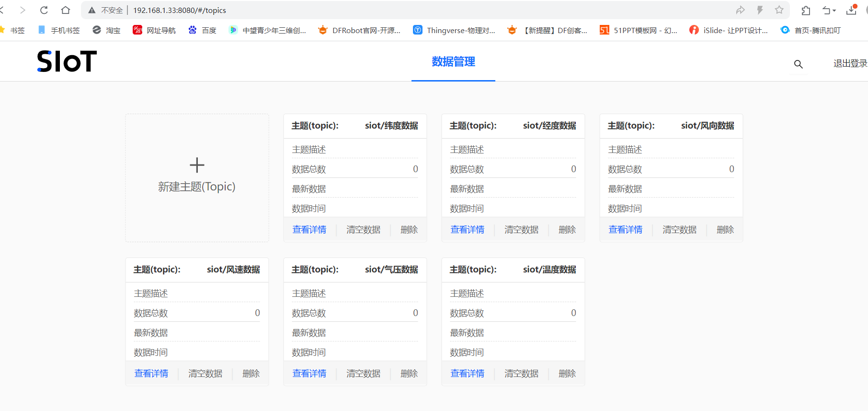Click the undo arrow dropdown icon

click(x=829, y=10)
